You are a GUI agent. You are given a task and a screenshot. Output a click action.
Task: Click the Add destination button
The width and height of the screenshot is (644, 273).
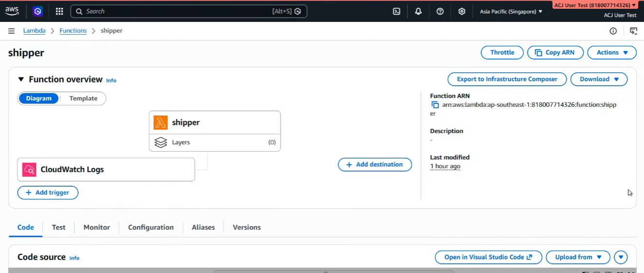coord(375,165)
